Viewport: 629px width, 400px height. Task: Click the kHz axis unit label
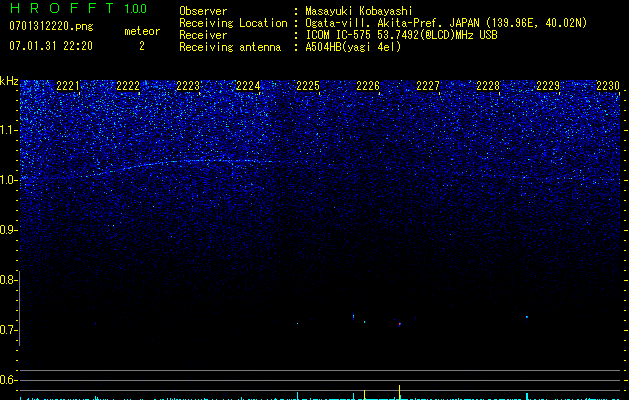point(9,81)
